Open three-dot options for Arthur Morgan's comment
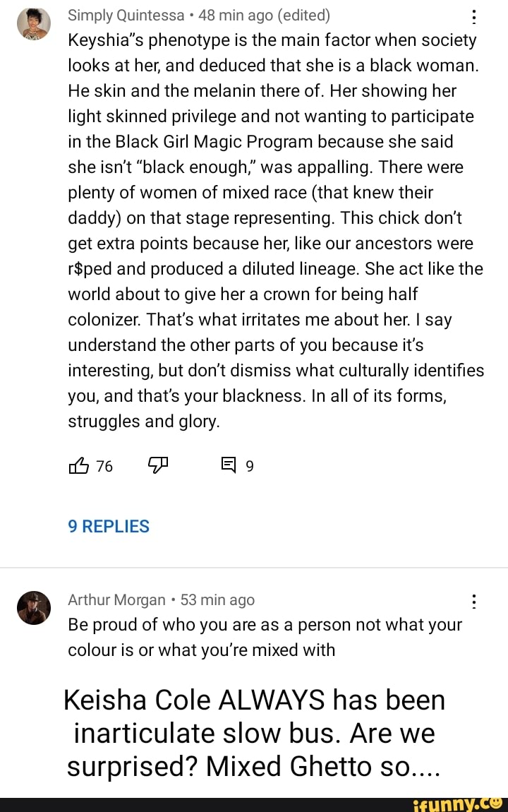 [474, 601]
